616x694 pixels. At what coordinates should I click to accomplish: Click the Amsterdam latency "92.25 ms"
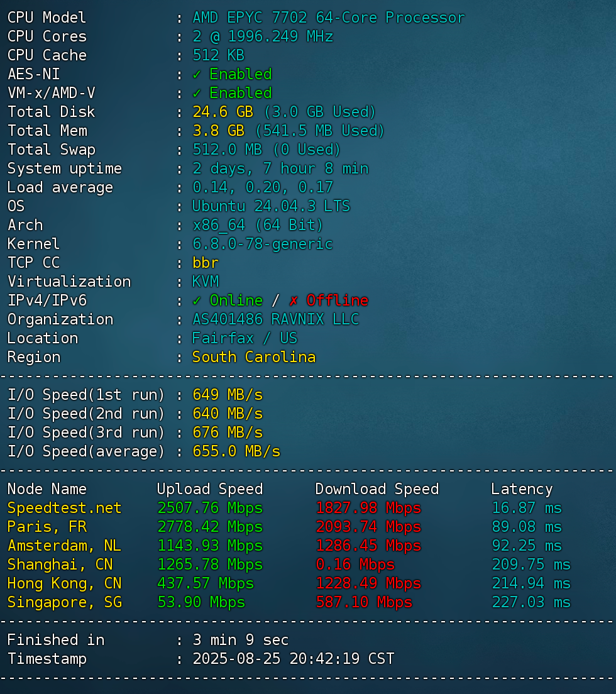pyautogui.click(x=527, y=546)
